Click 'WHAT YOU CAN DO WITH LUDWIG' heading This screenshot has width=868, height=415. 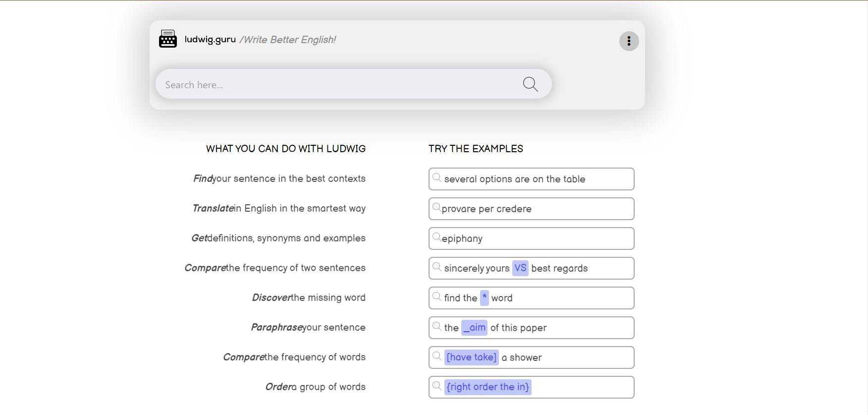click(x=286, y=149)
